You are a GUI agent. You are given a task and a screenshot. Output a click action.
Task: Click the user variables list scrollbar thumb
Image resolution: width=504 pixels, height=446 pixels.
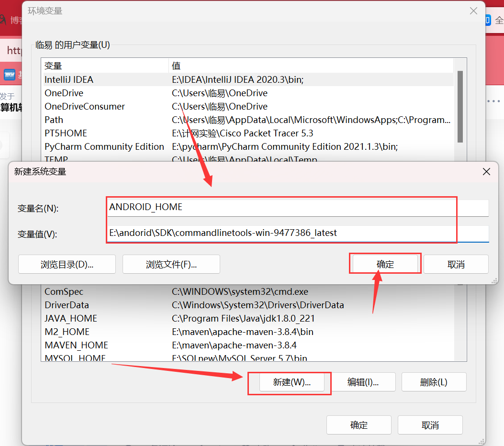coord(460,106)
